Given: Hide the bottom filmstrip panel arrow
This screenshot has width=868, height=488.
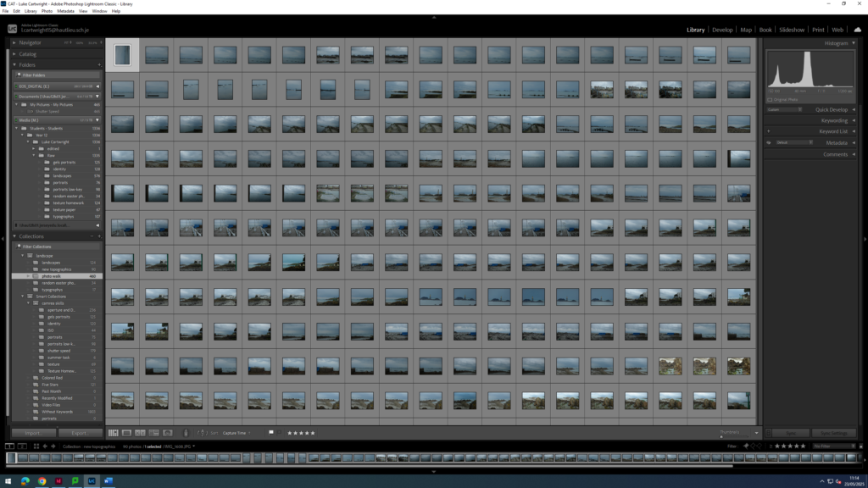Looking at the screenshot, I should point(434,471).
